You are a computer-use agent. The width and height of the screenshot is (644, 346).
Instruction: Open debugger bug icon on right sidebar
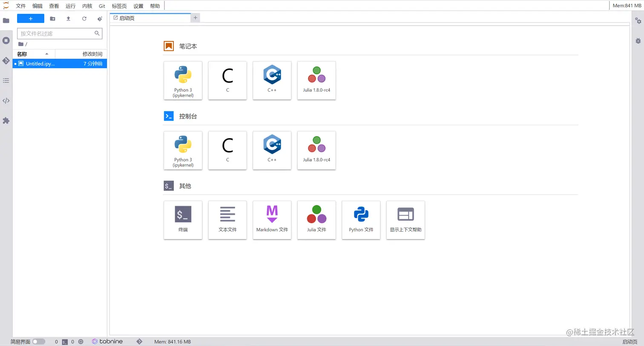click(638, 41)
